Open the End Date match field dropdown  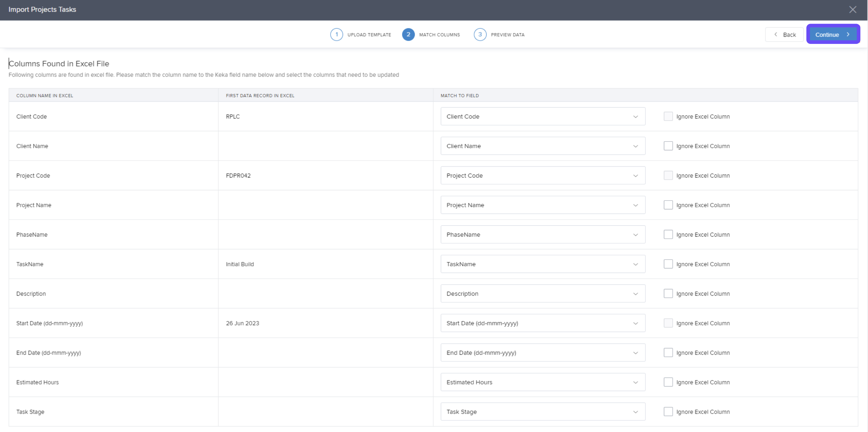543,353
